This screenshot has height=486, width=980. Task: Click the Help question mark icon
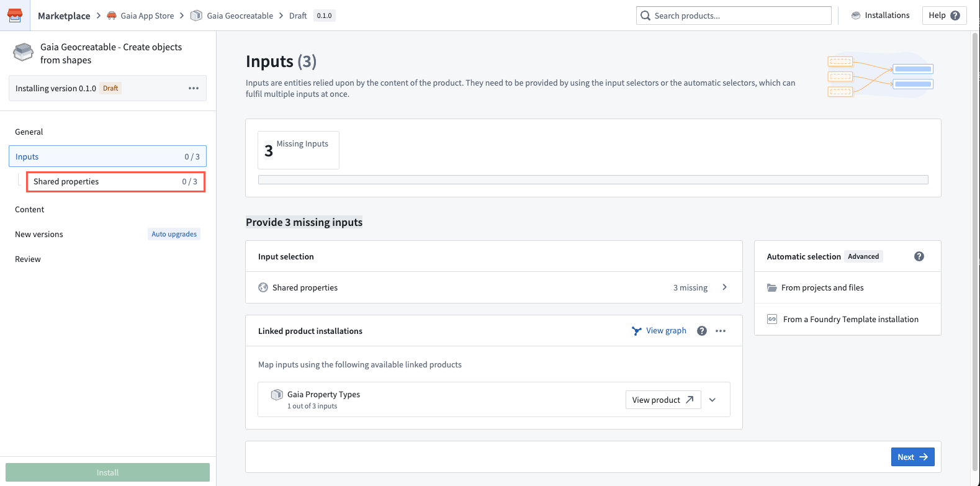955,16
